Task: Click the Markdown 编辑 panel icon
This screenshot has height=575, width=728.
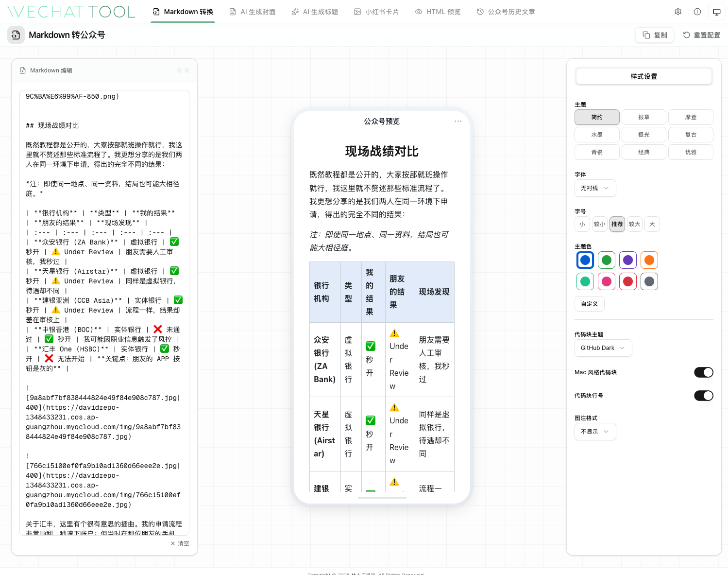Action: click(22, 70)
